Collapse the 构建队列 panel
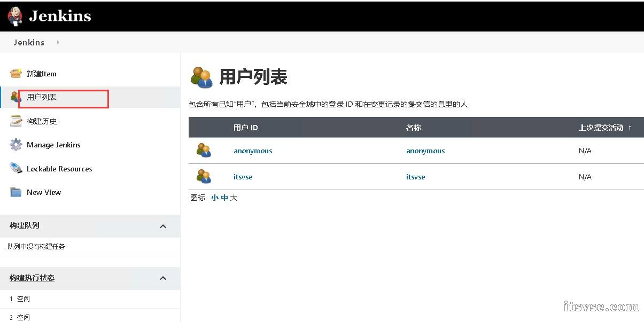This screenshot has height=322, width=644. 163,226
